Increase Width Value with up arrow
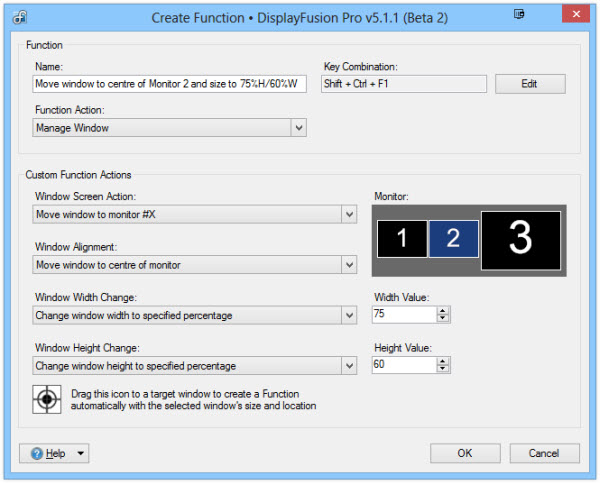600x483 pixels. tap(443, 311)
